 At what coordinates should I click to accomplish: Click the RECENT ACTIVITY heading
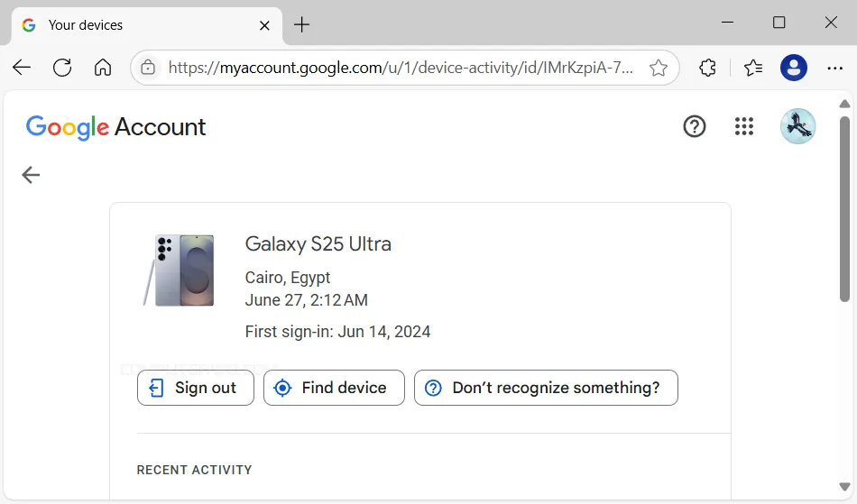[x=195, y=470]
